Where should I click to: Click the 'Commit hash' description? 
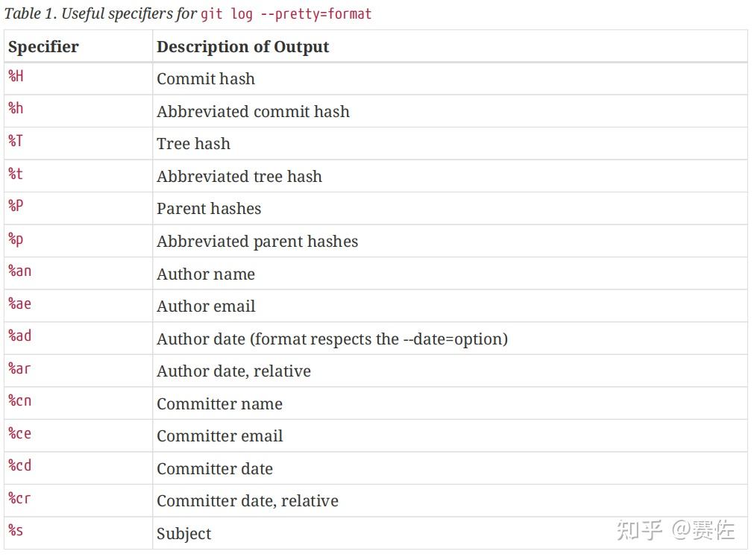click(x=206, y=79)
